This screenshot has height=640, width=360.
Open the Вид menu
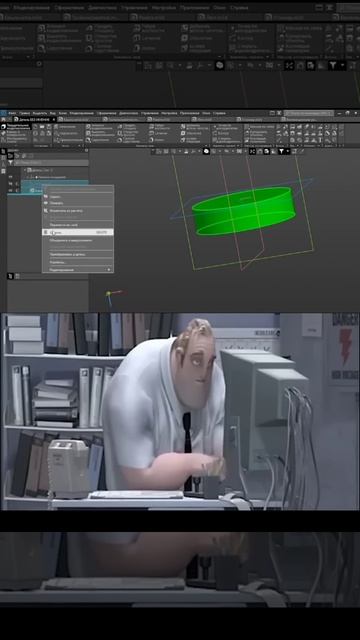(x=53, y=113)
